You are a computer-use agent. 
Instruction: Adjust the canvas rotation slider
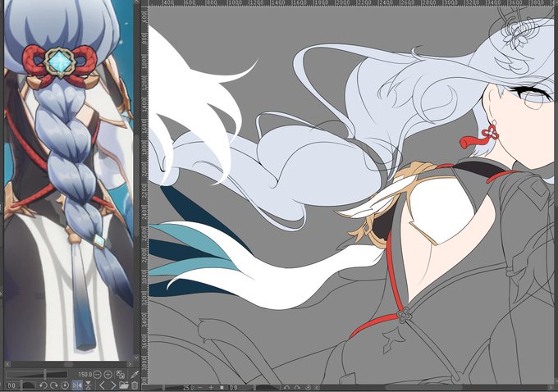point(259,387)
